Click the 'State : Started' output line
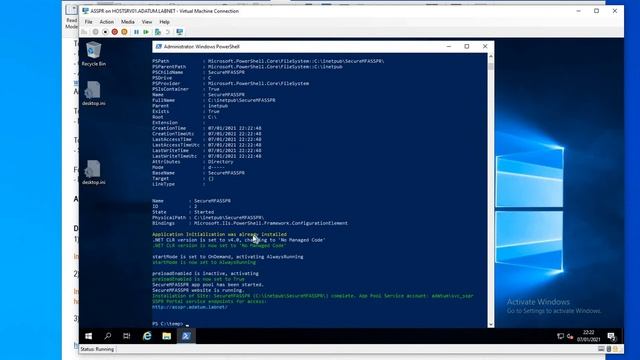 pos(183,212)
